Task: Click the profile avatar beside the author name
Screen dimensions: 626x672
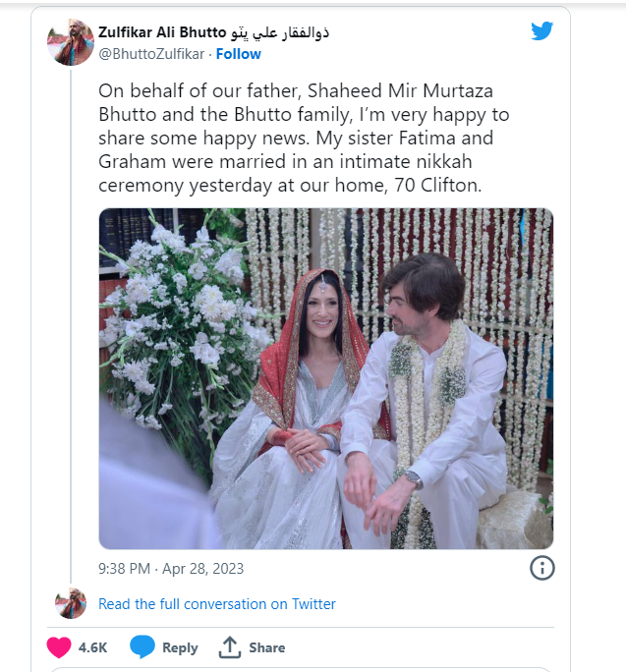Action: (71, 42)
